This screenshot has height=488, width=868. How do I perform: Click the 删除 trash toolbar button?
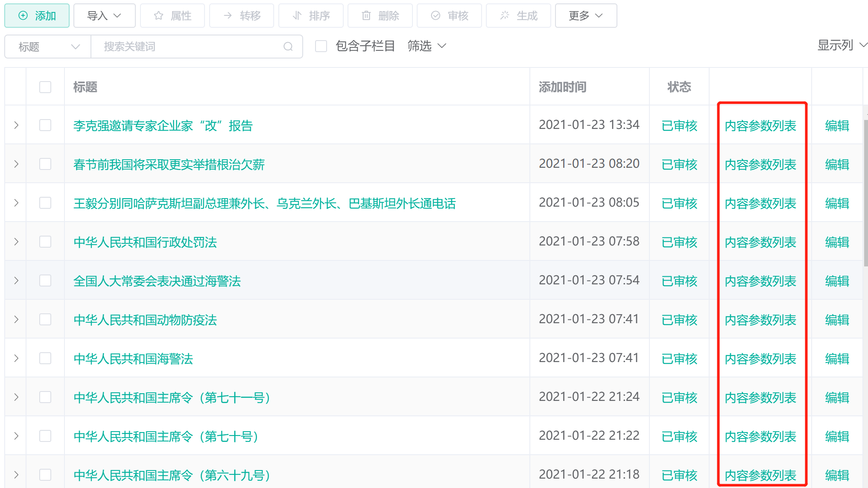[380, 16]
